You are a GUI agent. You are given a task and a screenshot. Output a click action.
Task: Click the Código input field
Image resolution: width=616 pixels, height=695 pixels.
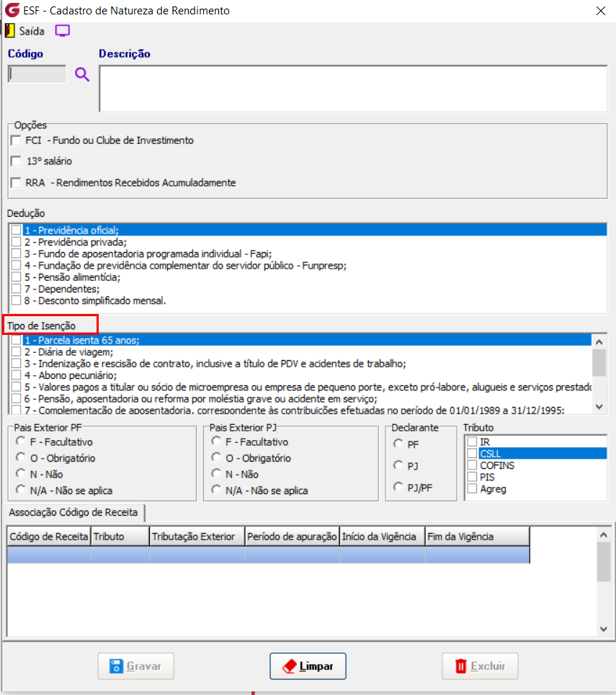click(37, 74)
